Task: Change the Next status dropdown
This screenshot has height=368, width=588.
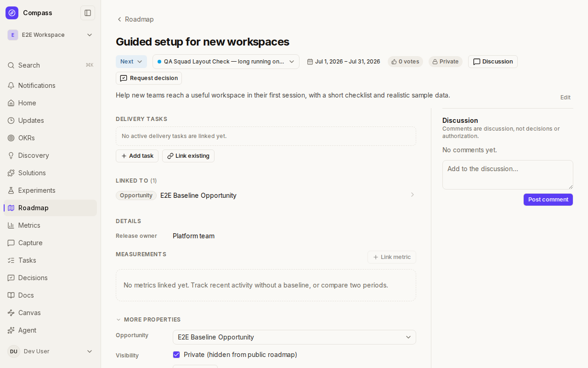Action: tap(131, 62)
